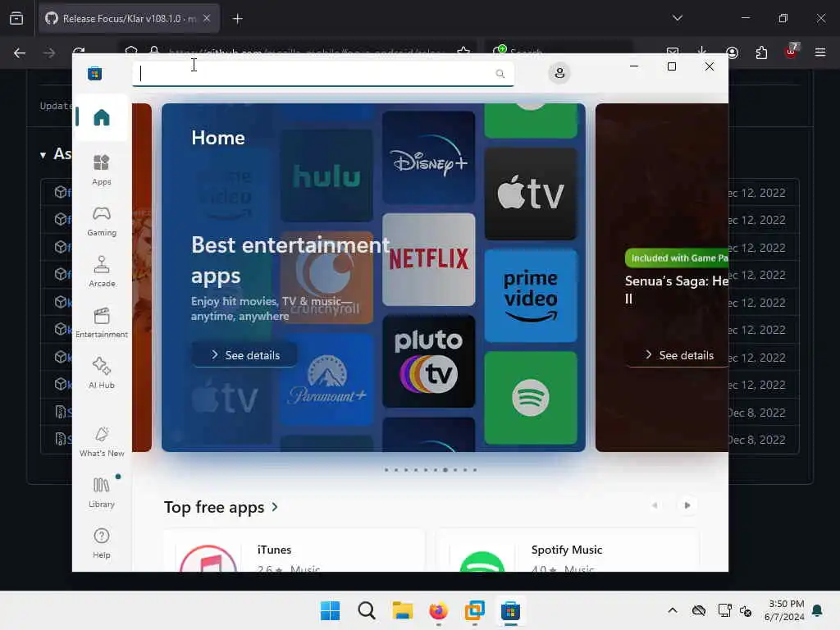Open uBlock Origin extension icon

tap(792, 52)
